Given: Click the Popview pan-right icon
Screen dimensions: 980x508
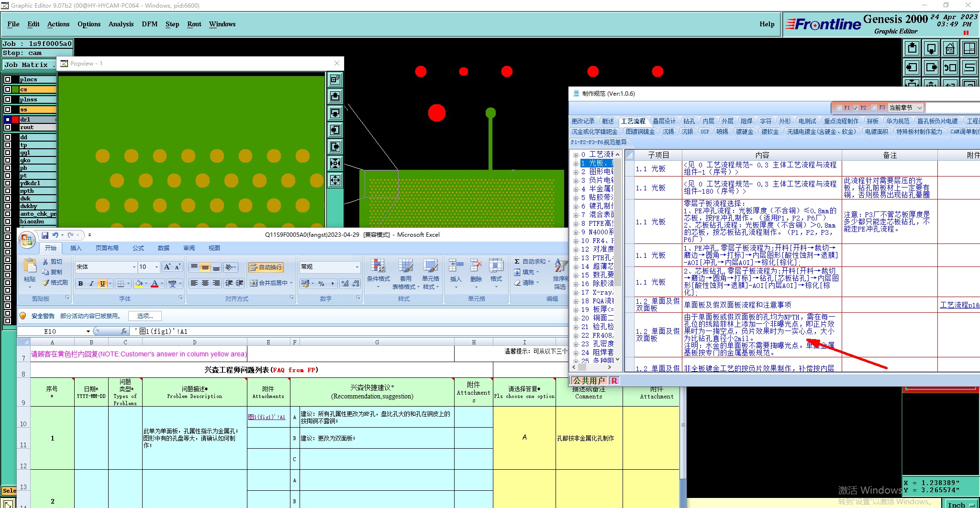Looking at the screenshot, I should coord(335,146).
